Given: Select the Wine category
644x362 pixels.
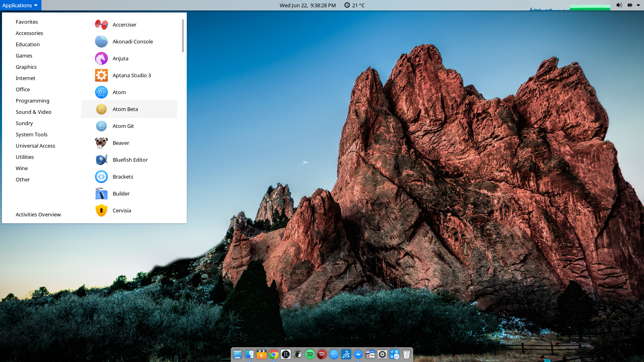Looking at the screenshot, I should point(22,168).
